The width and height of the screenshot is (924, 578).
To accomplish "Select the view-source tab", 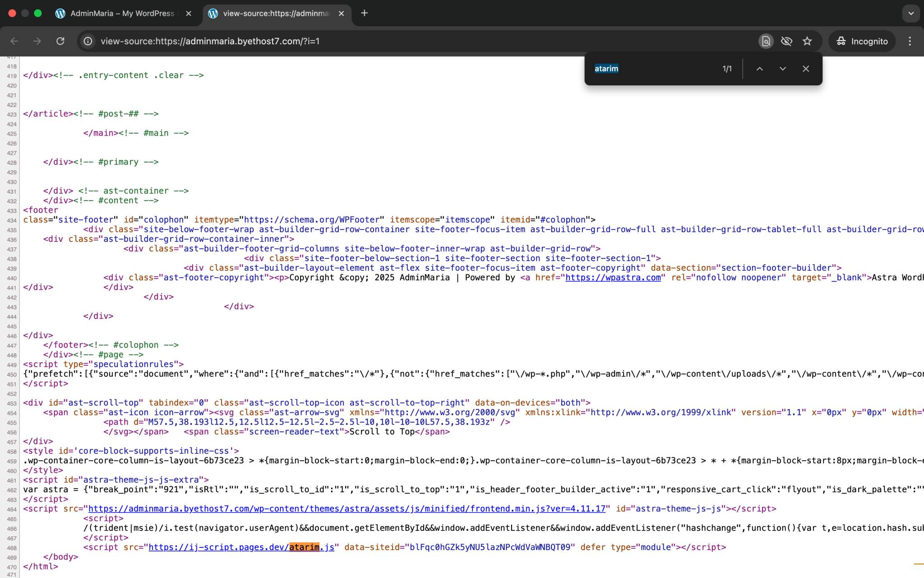I will 275,13.
